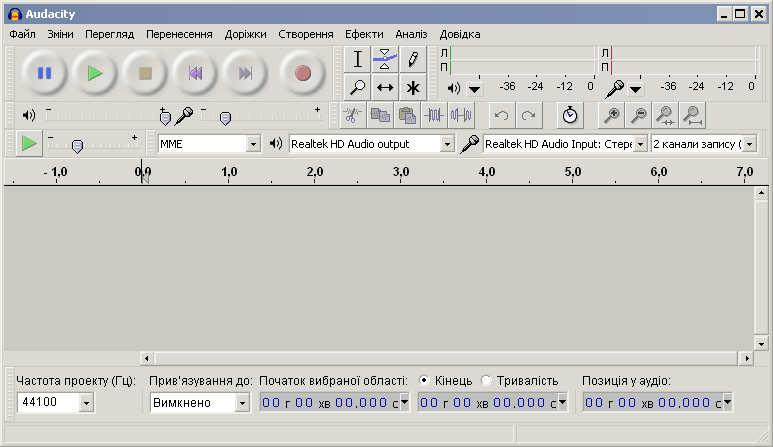Click the Zoom In magnifier icon
773x447 pixels.
point(611,115)
